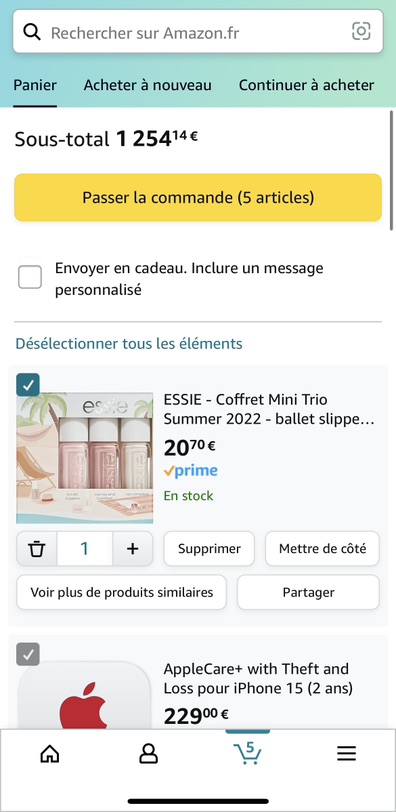Open account profile icon in bottom bar
The image size is (396, 812).
[149, 754]
